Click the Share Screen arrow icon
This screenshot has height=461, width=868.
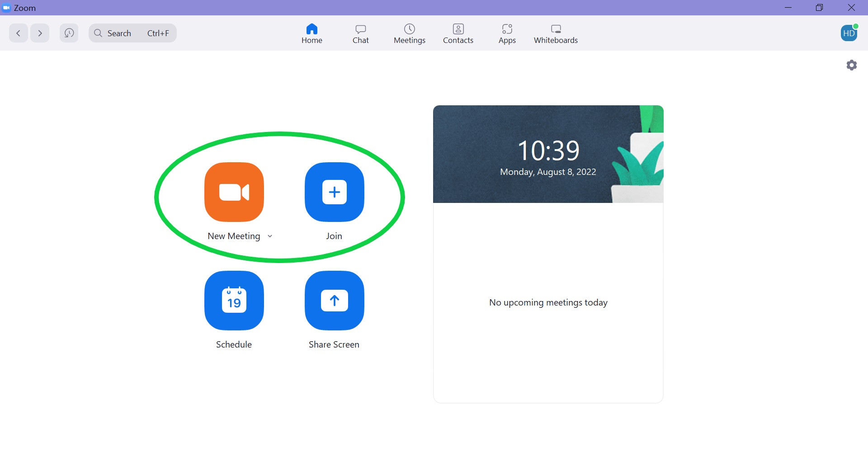click(x=335, y=301)
